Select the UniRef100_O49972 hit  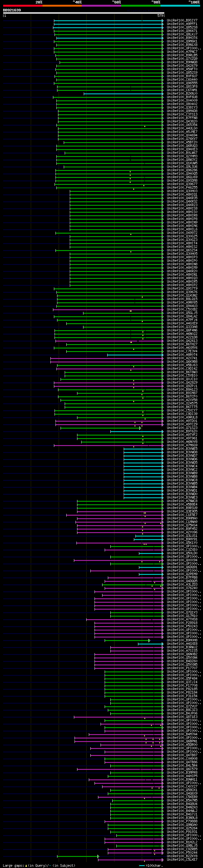click(x=182, y=233)
